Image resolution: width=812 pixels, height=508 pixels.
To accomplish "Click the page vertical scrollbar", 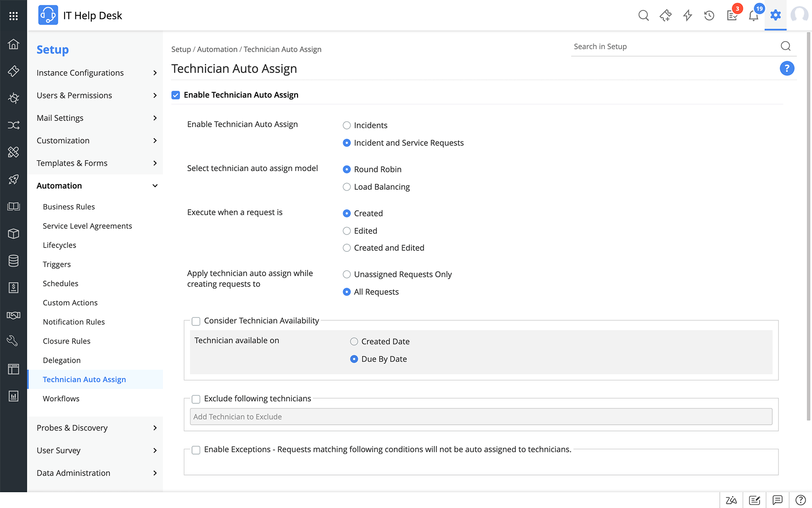I will (x=808, y=225).
